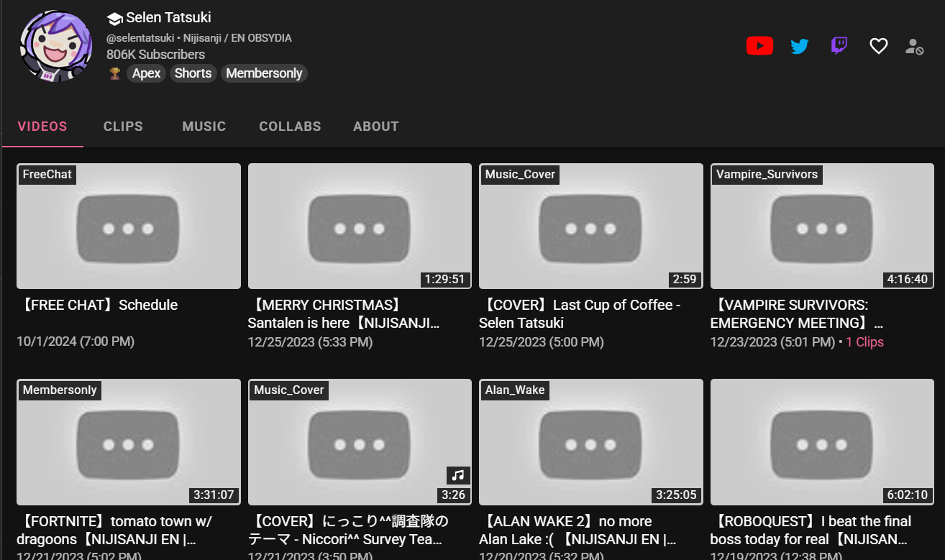Click the FreeChat thumbnail

(129, 226)
